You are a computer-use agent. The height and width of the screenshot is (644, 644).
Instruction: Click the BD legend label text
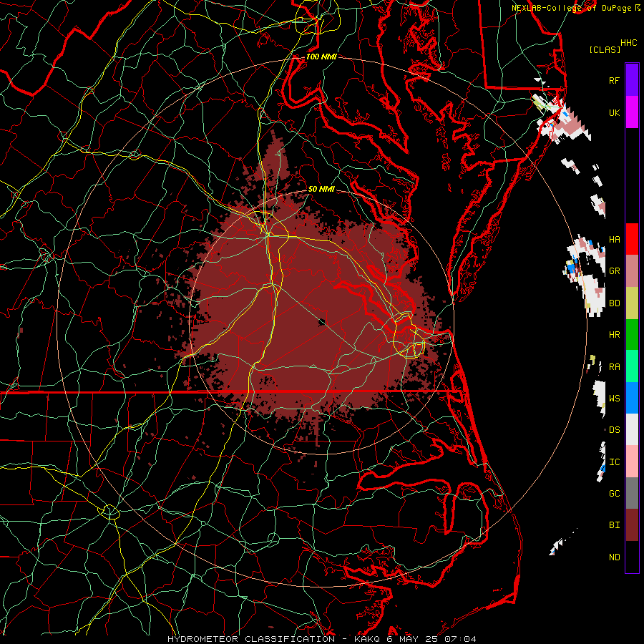pos(614,303)
